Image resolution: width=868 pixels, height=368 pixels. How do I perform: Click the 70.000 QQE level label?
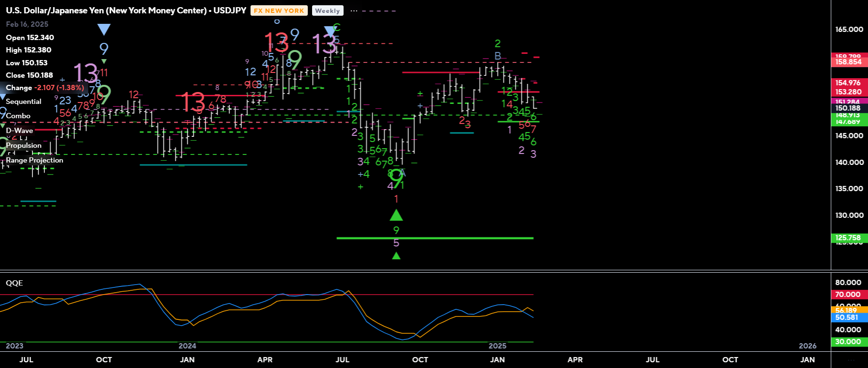tap(848, 295)
